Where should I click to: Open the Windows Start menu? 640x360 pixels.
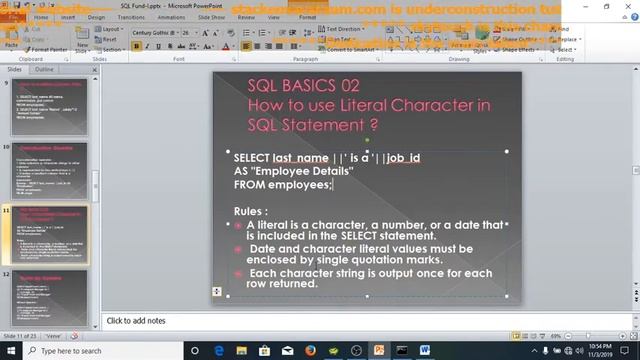tap(11, 350)
